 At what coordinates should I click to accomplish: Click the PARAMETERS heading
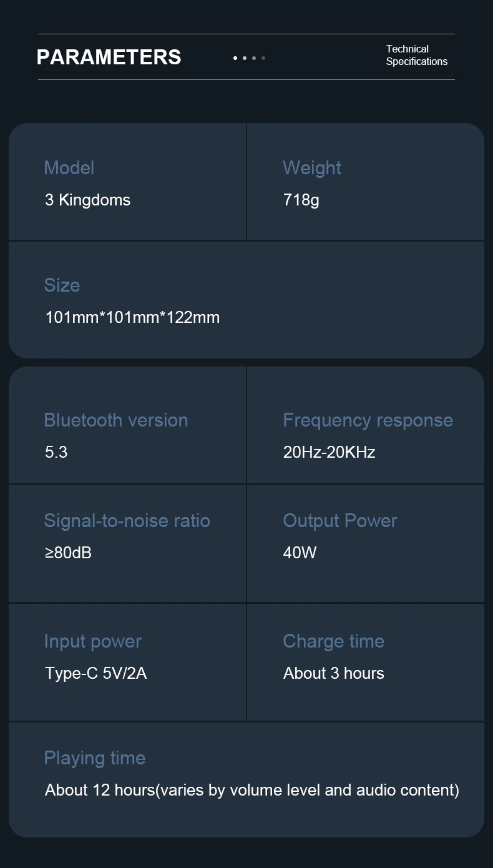click(109, 57)
